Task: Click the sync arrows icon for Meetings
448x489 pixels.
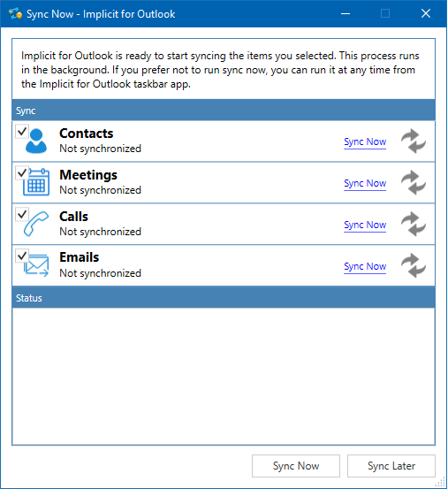Action: click(414, 182)
